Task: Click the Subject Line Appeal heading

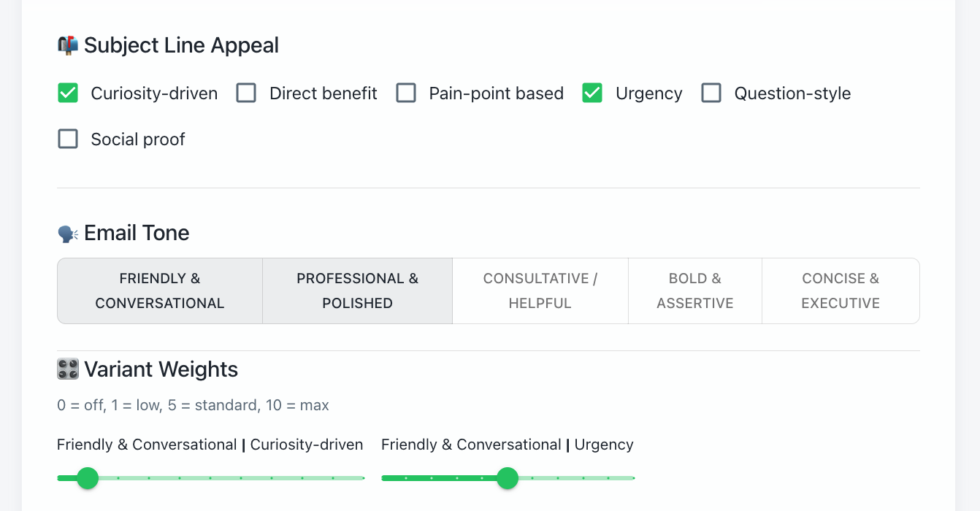Action: pos(181,45)
